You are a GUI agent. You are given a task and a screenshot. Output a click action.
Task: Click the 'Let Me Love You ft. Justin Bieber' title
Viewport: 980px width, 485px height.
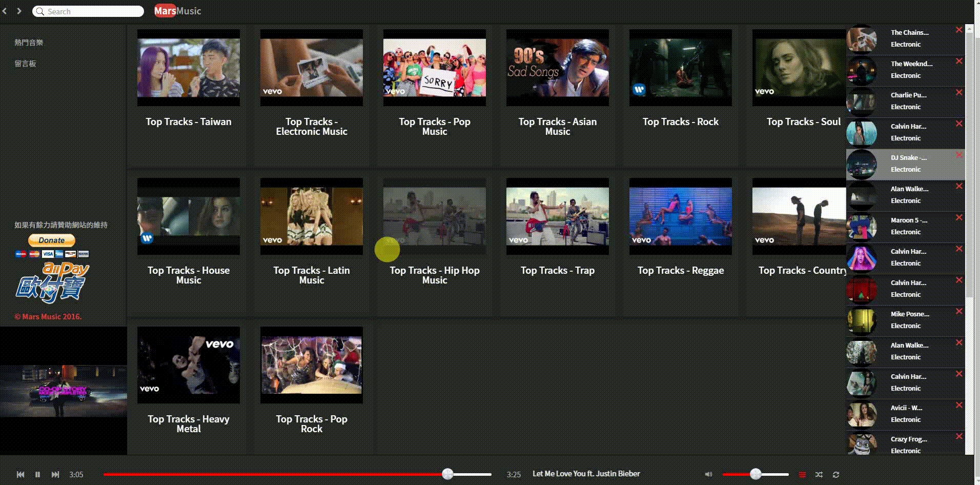point(586,474)
